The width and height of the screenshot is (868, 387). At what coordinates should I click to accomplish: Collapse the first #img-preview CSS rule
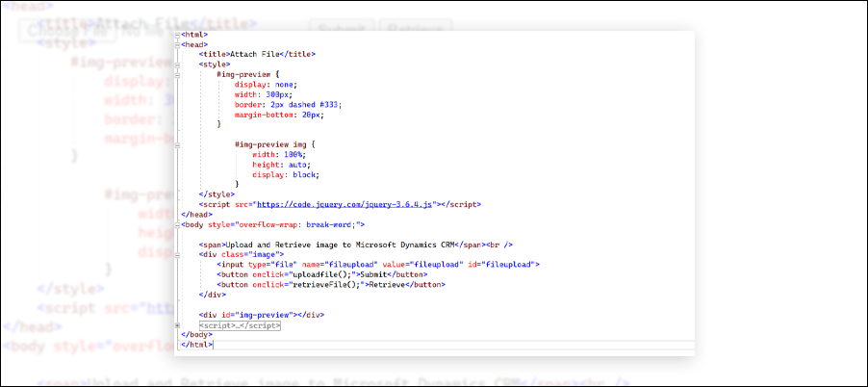[x=178, y=74]
